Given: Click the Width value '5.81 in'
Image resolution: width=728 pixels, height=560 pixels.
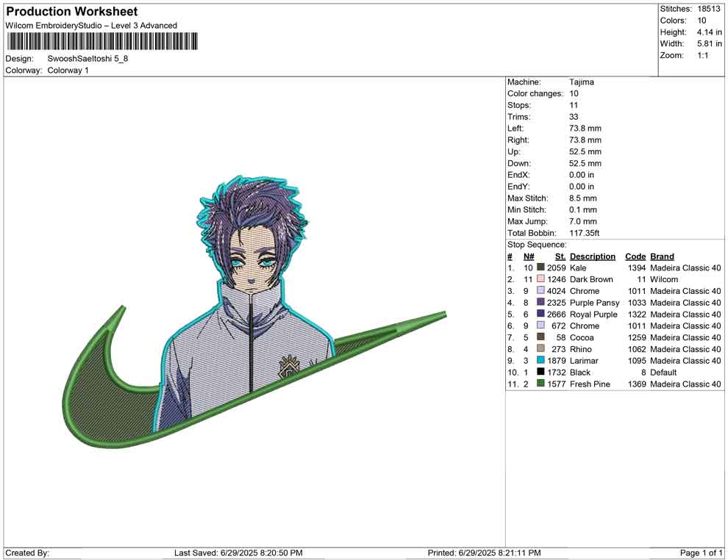Looking at the screenshot, I should click(x=709, y=43).
